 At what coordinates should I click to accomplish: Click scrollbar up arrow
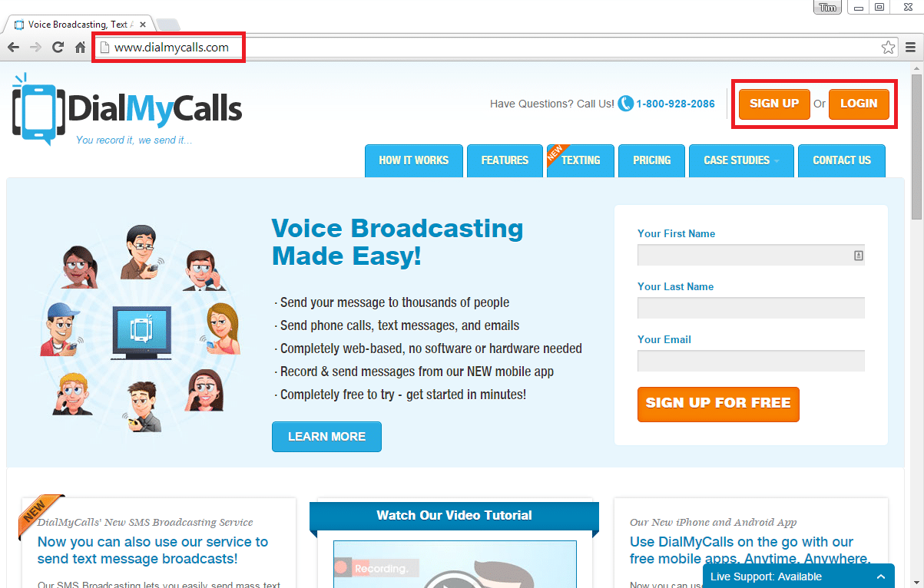916,68
